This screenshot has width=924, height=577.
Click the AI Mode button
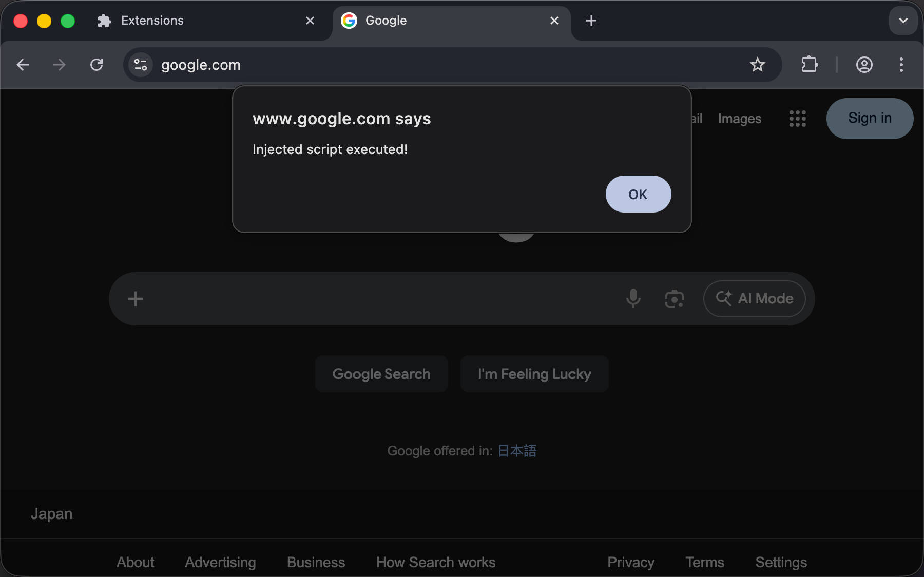(754, 298)
